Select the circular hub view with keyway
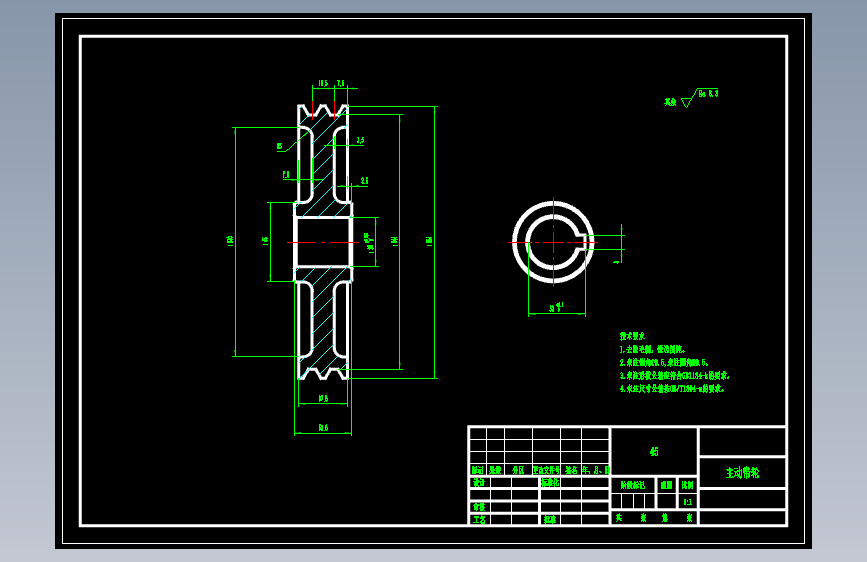The height and width of the screenshot is (562, 867). tap(553, 242)
